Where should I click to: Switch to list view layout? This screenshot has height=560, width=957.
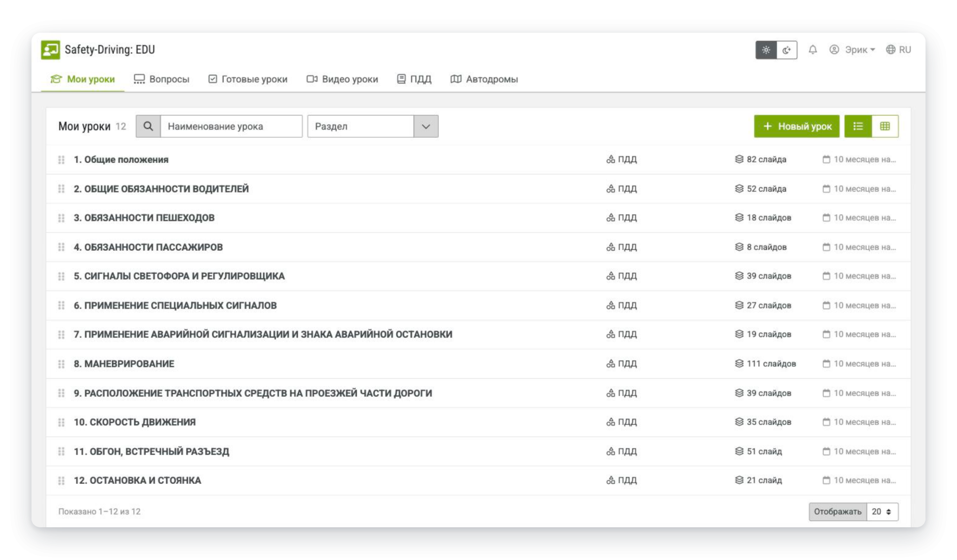pyautogui.click(x=858, y=126)
